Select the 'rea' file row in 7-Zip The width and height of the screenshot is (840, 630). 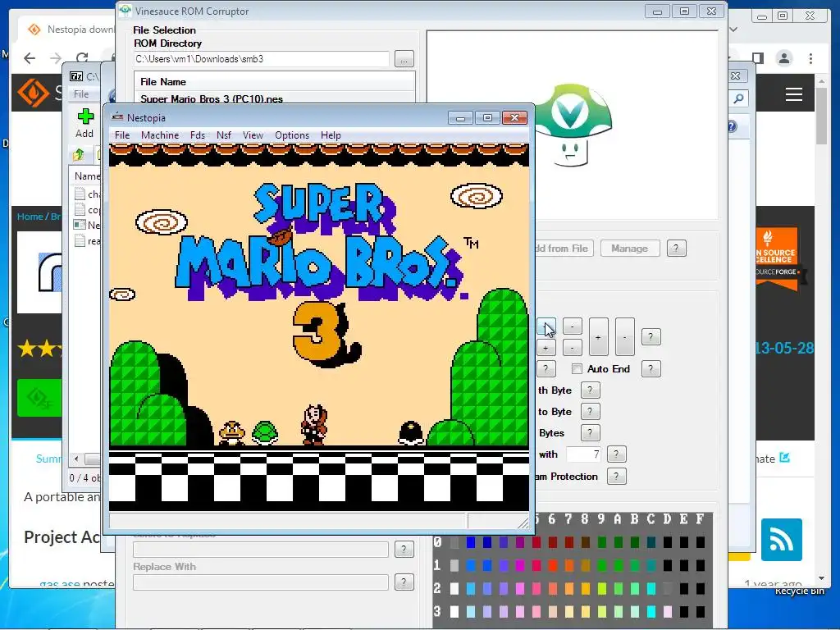(87, 241)
